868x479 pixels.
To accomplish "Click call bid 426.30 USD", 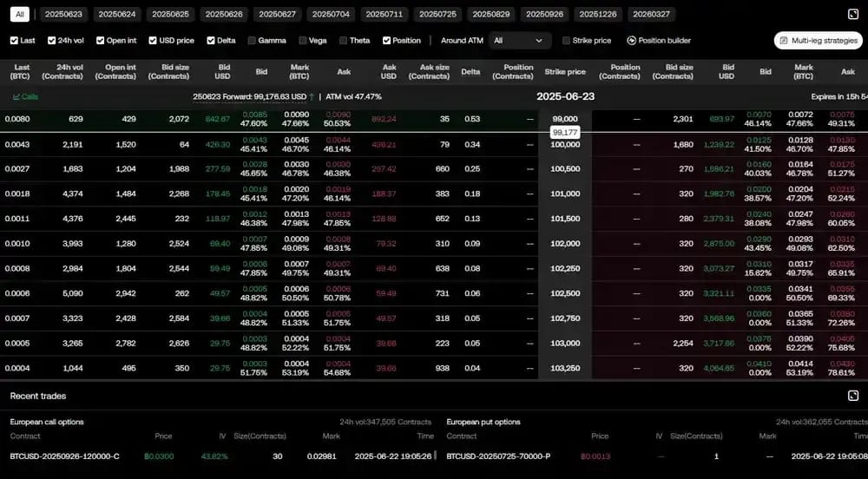I will 218,145.
